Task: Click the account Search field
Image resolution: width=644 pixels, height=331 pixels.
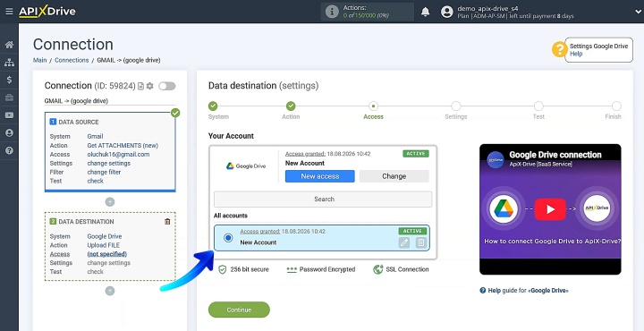Action: click(x=323, y=199)
